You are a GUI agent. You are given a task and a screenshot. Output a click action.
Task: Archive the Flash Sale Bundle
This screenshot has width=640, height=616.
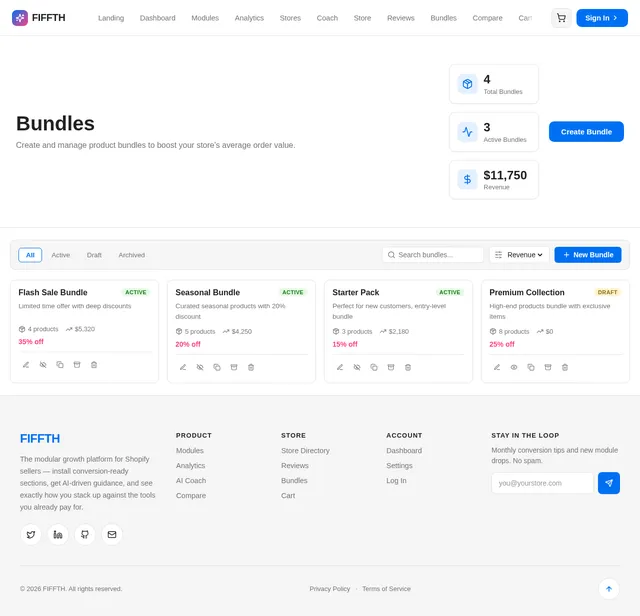(x=77, y=365)
